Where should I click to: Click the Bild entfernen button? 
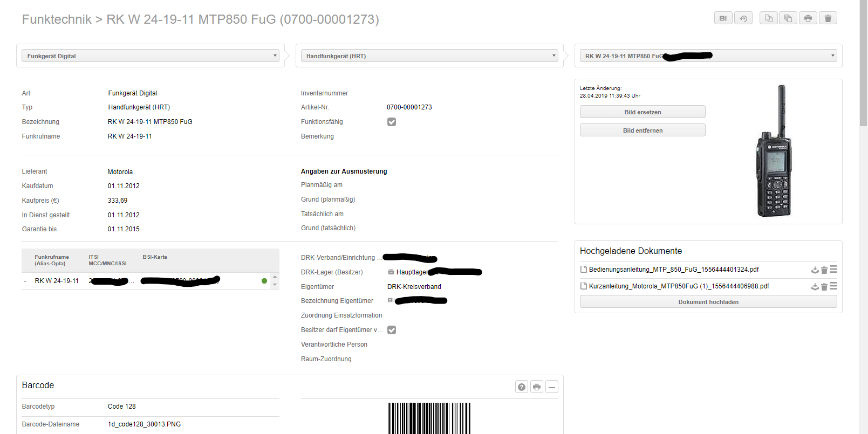pyautogui.click(x=642, y=130)
